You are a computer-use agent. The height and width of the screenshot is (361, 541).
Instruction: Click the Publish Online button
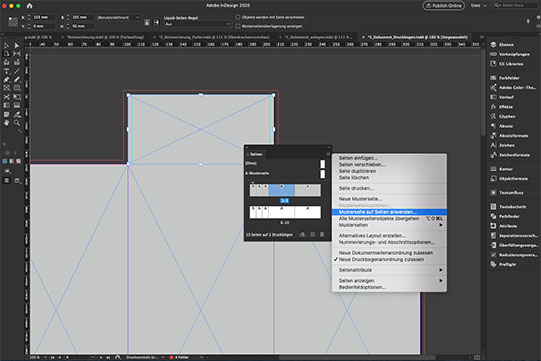tap(444, 6)
